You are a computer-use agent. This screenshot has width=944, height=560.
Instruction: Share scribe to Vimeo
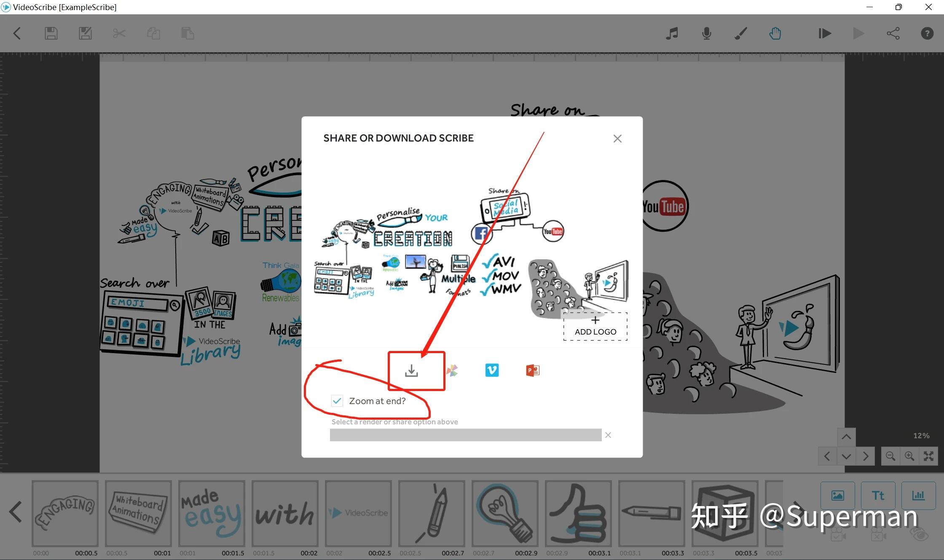[492, 370]
